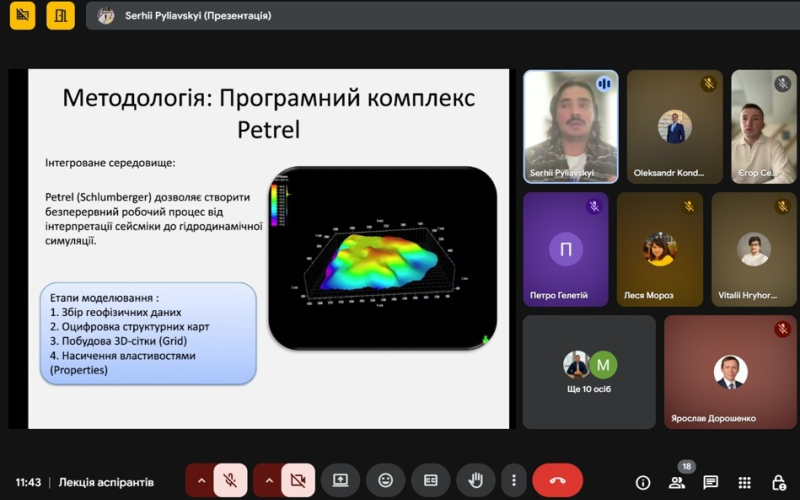The width and height of the screenshot is (800, 500).
Task: Click muted mic icon on Vitalii's tile
Action: click(x=783, y=206)
